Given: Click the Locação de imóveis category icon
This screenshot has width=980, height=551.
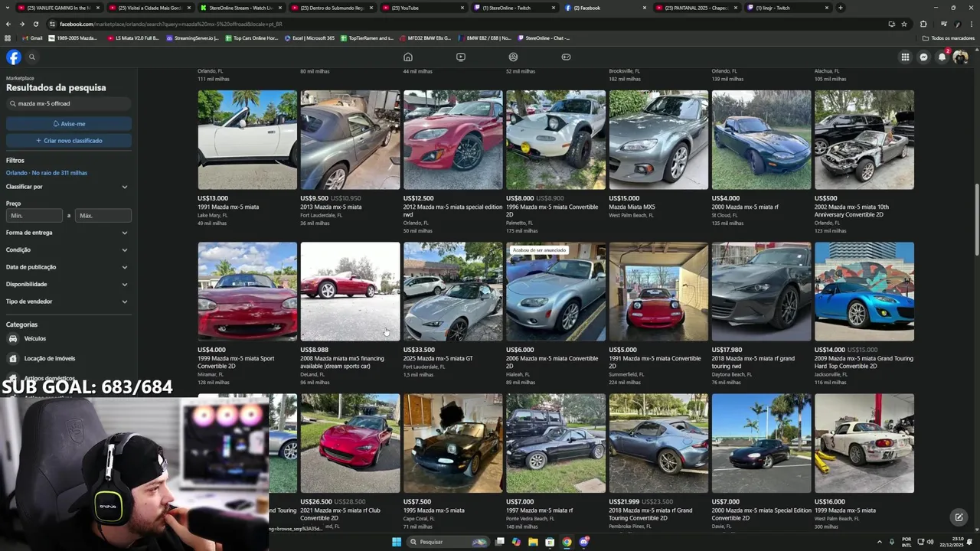Looking at the screenshot, I should pos(12,358).
